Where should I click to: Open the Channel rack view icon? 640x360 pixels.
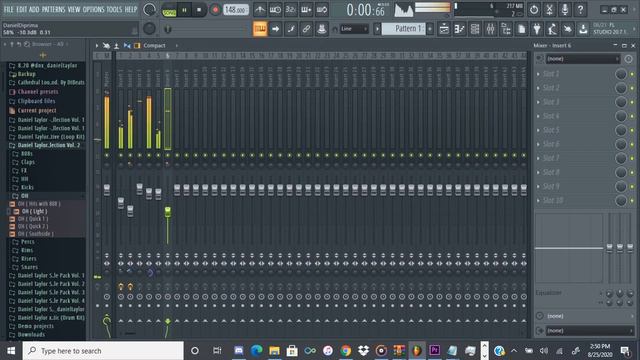(x=475, y=29)
